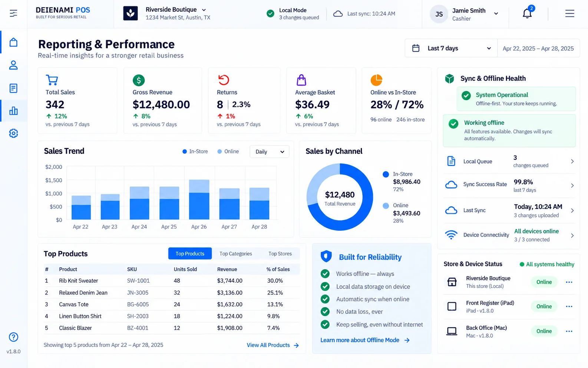This screenshot has width=588, height=368.
Task: Click the Online status badge for Back Office
Action: (544, 331)
